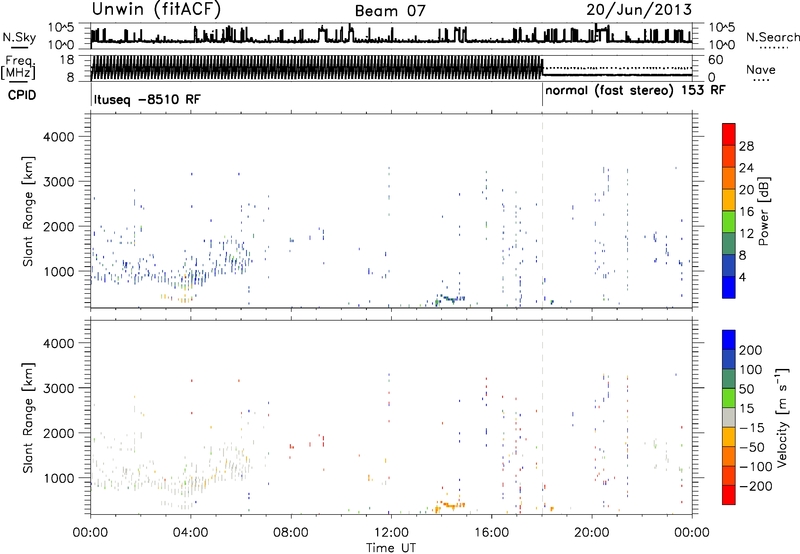800x554 pixels.
Task: Click the dashed mode-change line in the power panel
Action: pos(542,211)
